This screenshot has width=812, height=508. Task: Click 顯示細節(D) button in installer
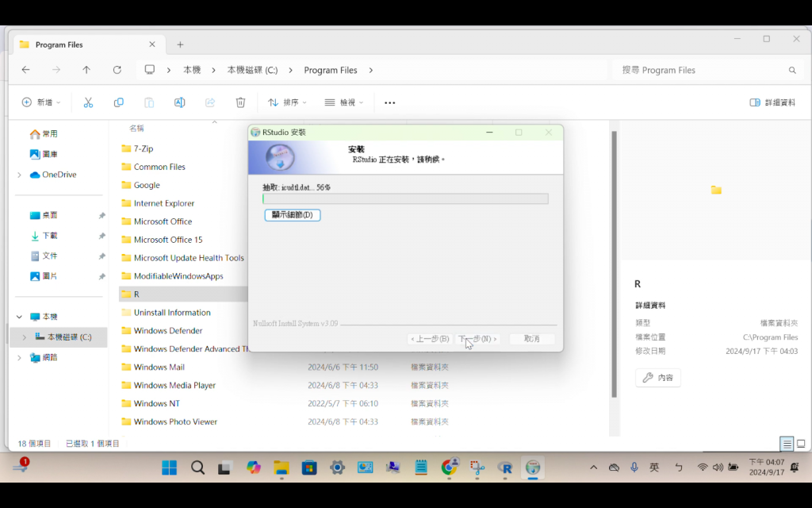pos(293,214)
